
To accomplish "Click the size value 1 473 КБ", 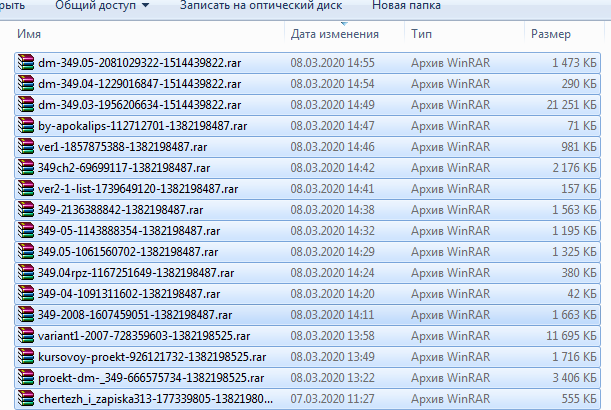I will (574, 63).
